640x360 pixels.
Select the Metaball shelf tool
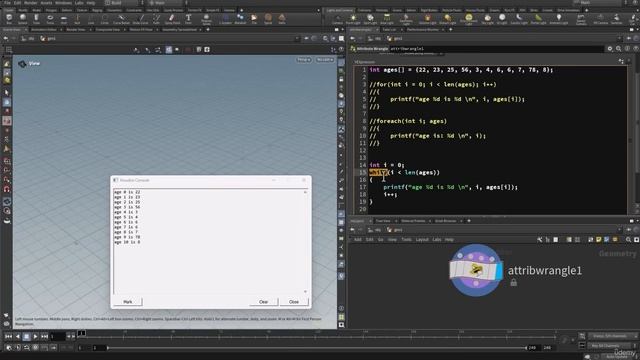(240, 19)
